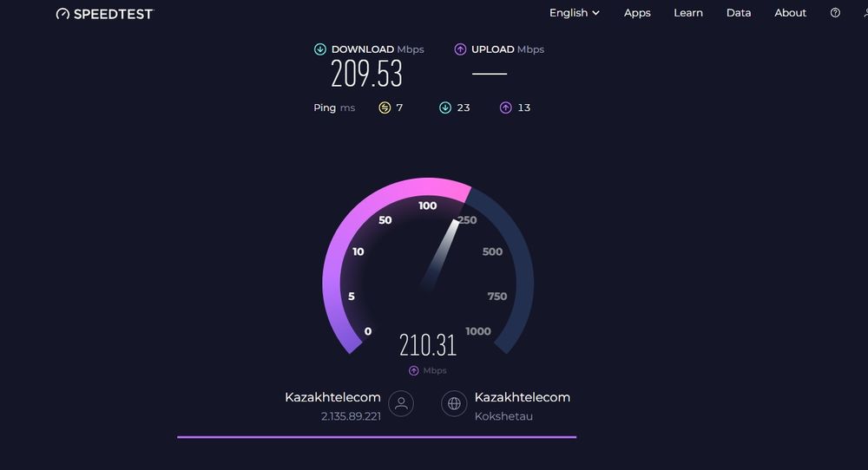Click the upload icon under gauge reading
Screen dimensions: 868x470
(413, 370)
